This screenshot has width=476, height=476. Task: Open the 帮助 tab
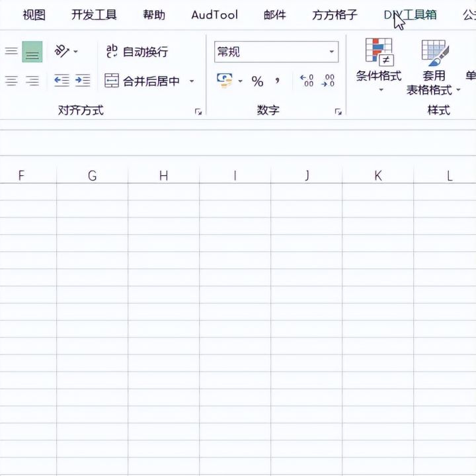click(x=154, y=15)
